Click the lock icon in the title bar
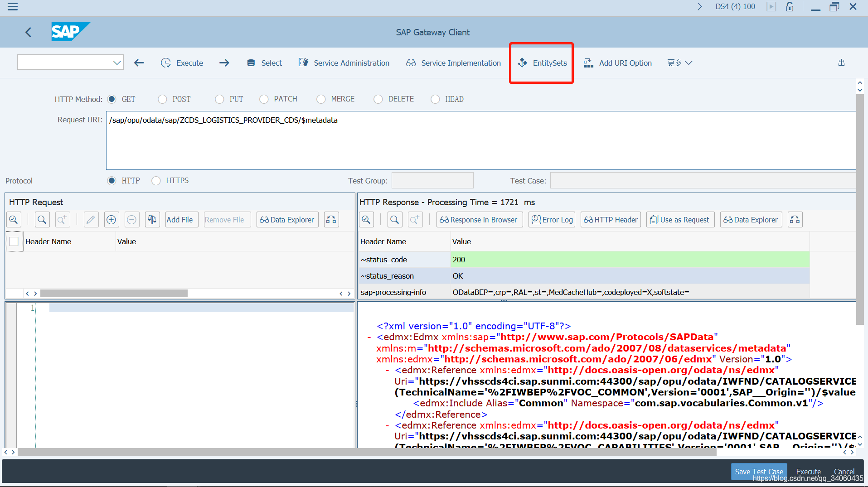 pos(790,6)
